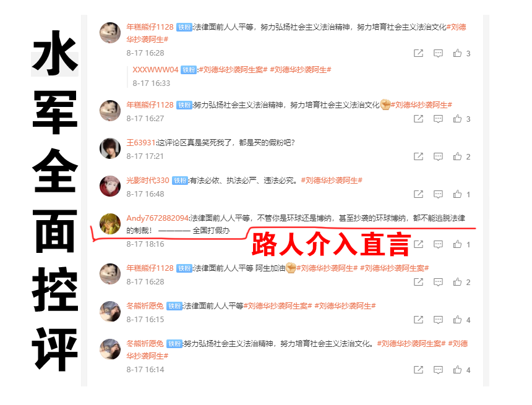Reply to 年糕熊仔1128's 阿生加油 comment

[x=438, y=282]
